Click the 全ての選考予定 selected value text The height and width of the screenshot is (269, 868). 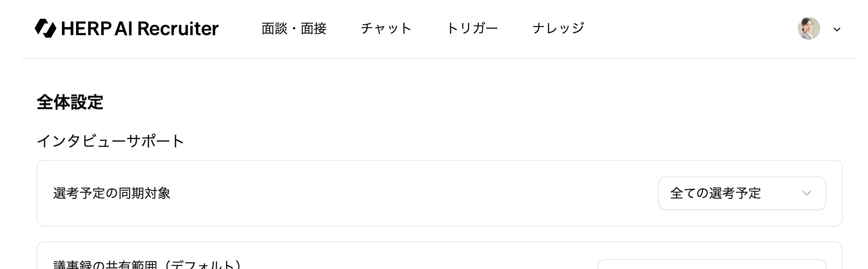click(x=715, y=193)
